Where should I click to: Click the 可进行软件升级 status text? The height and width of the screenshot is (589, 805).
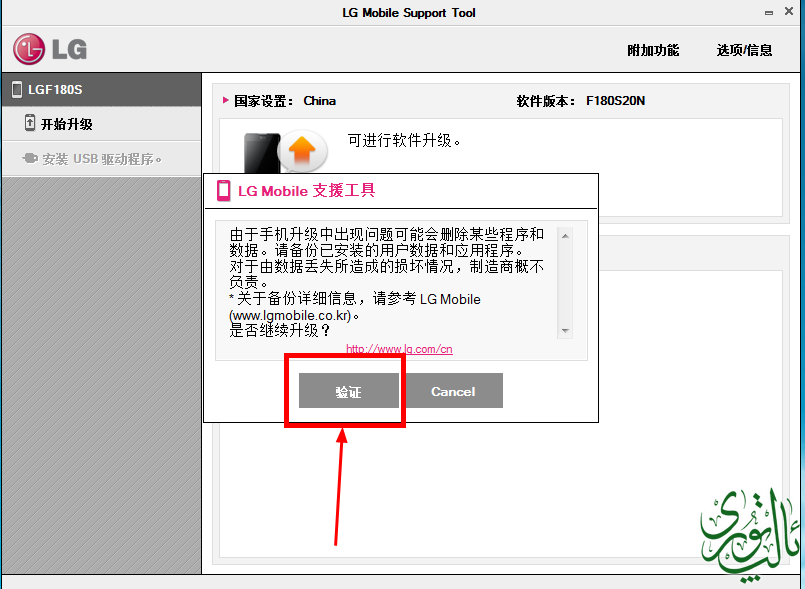404,140
